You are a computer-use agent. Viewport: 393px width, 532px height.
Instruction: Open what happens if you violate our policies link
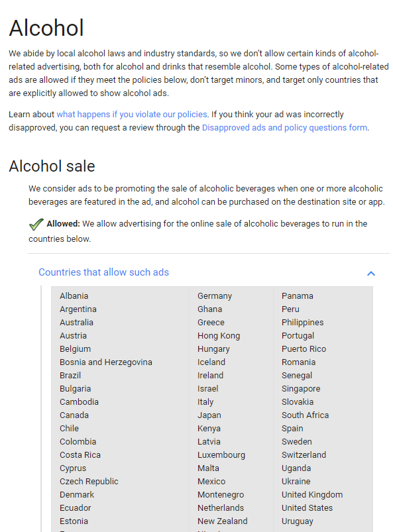pyautogui.click(x=132, y=115)
